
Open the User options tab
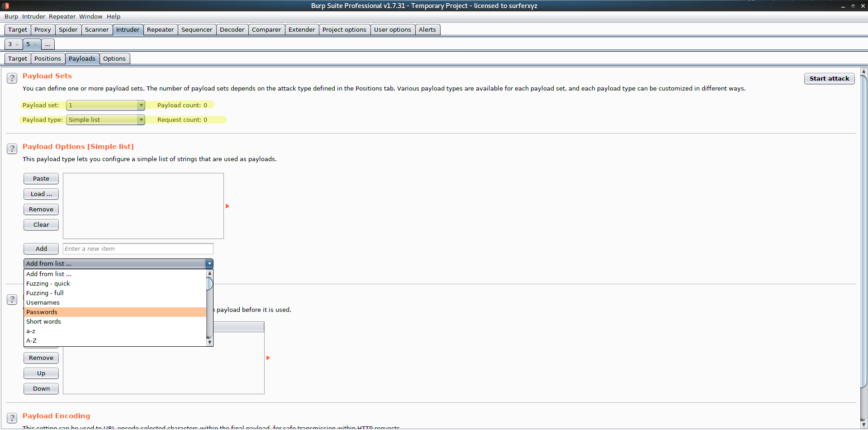pyautogui.click(x=393, y=29)
